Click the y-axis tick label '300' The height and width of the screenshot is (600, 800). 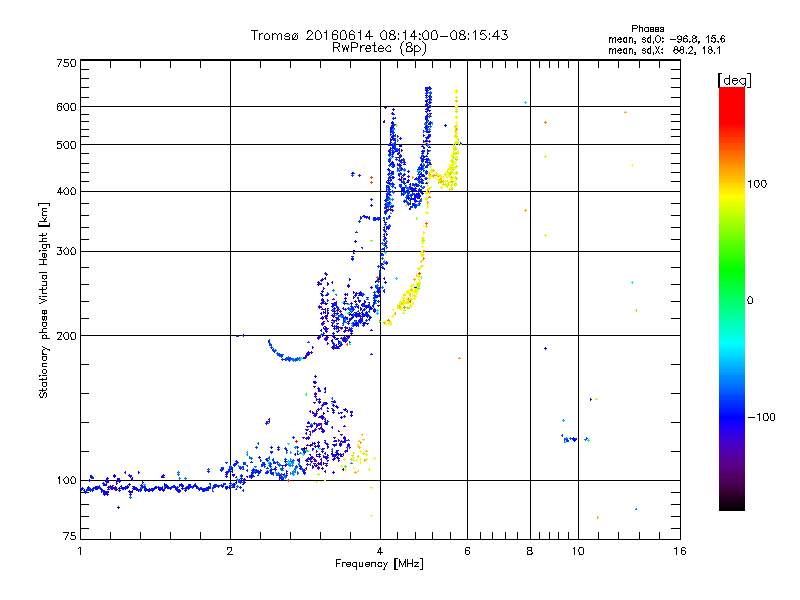pos(66,252)
